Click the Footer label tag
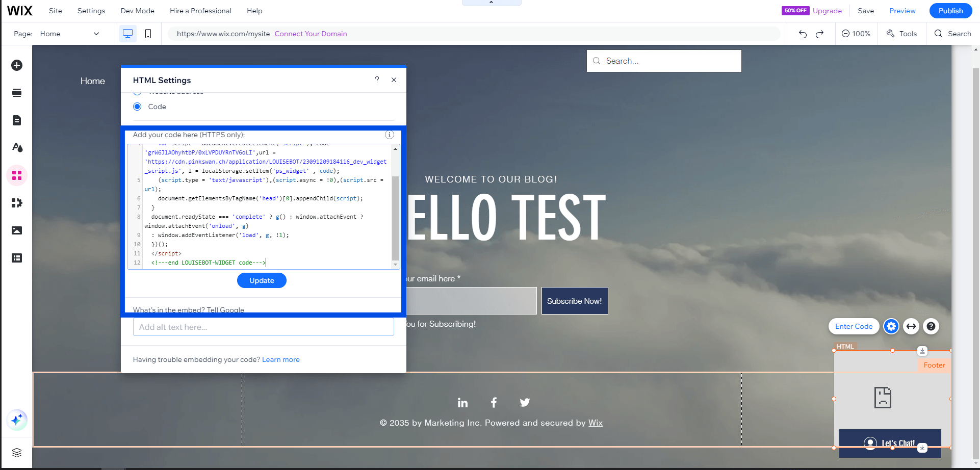980x470 pixels. 934,365
